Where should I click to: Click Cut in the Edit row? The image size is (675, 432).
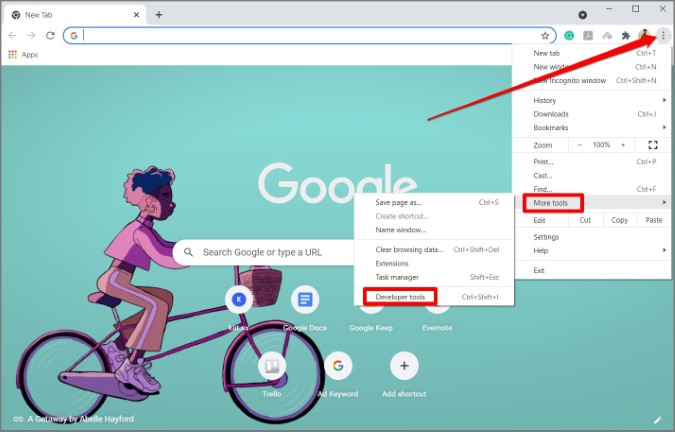pos(585,220)
